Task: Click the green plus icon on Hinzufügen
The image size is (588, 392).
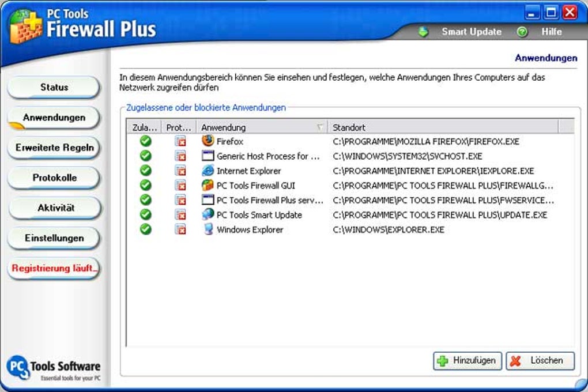Action: pos(443,361)
